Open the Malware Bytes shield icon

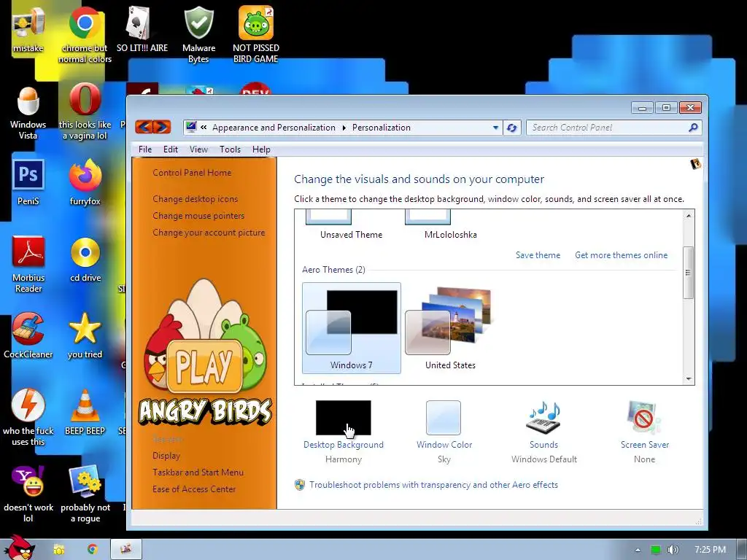click(x=198, y=34)
